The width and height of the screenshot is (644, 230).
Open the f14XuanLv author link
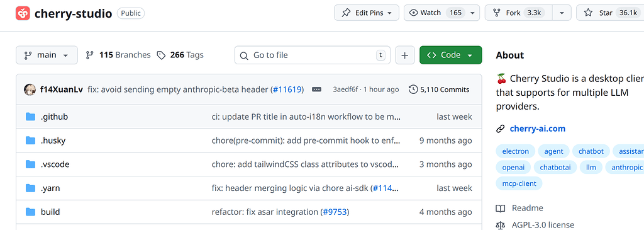coord(62,89)
